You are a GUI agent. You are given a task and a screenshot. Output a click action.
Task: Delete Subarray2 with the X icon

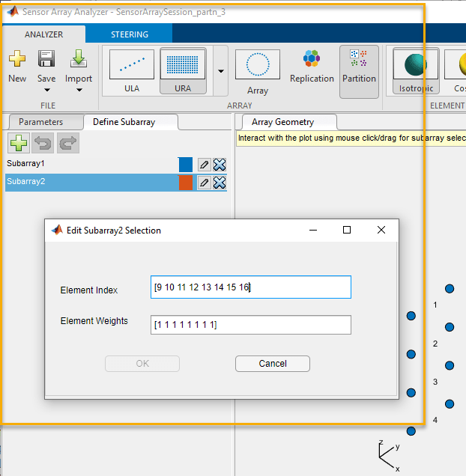click(220, 183)
